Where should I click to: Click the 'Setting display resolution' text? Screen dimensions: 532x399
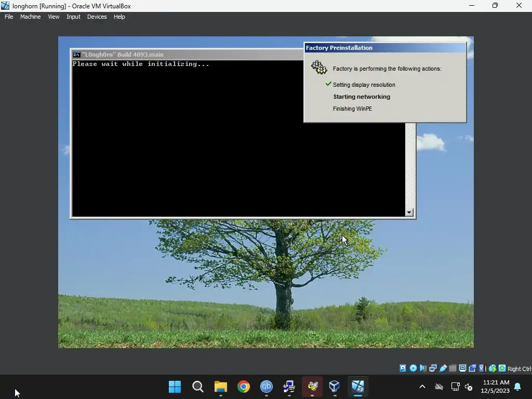(364, 85)
